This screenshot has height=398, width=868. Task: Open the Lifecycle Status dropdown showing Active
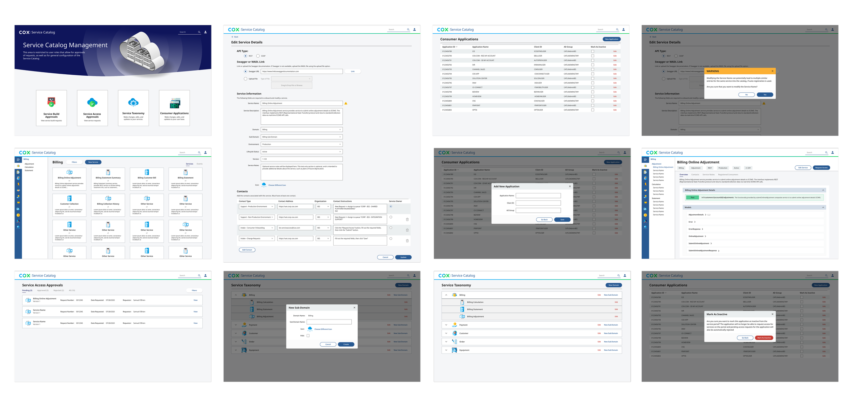pyautogui.click(x=302, y=152)
